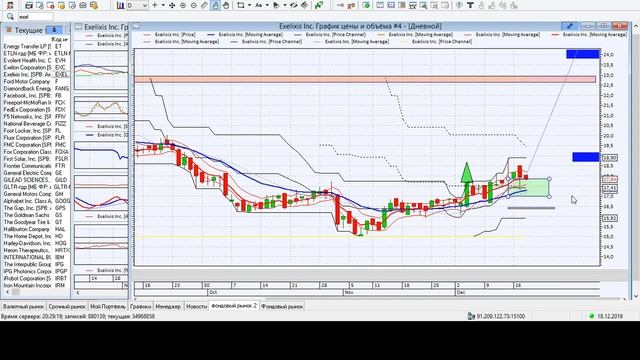Switch to the Валютный рынок tab

tap(23, 306)
